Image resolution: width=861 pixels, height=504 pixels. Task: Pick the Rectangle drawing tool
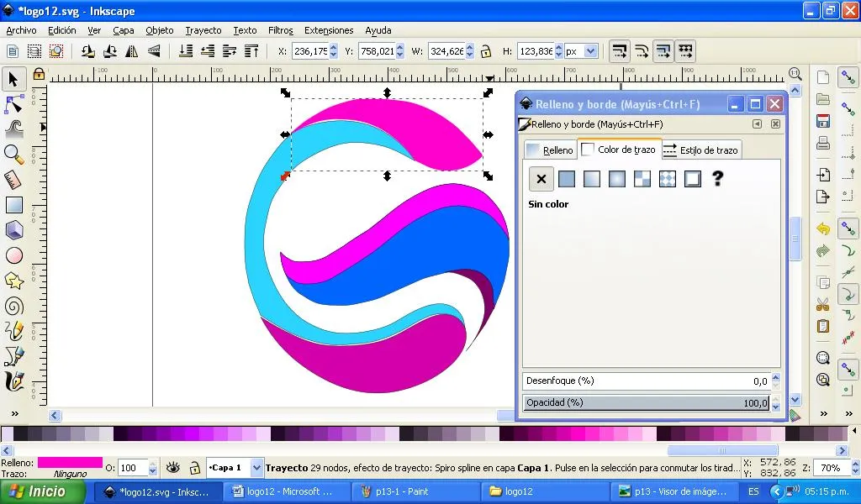point(13,205)
